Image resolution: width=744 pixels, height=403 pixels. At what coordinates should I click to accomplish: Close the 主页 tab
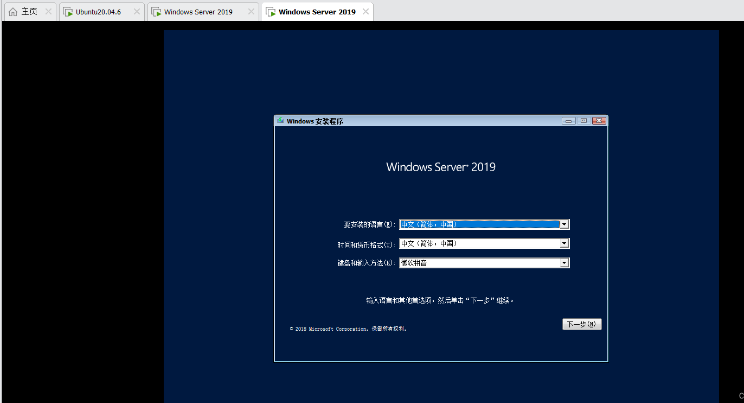(x=48, y=12)
